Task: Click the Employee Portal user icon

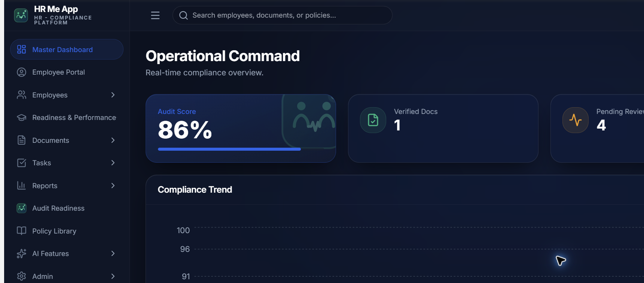Action: (22, 72)
